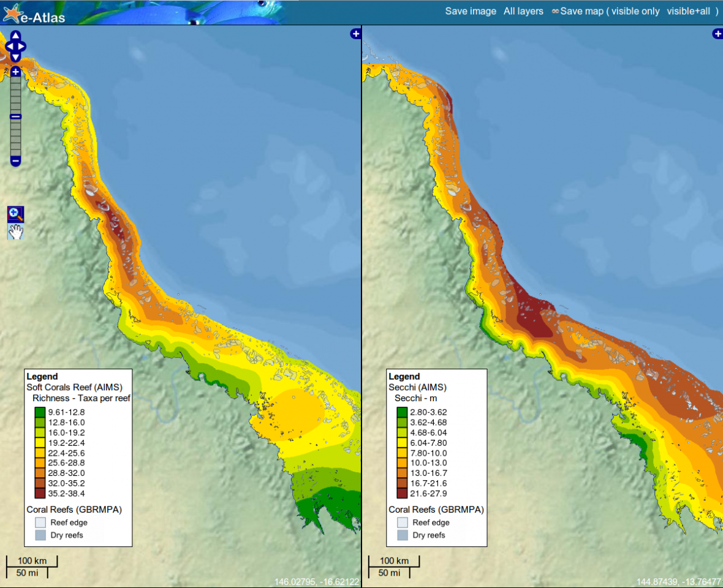The image size is (723, 588).
Task: Click the 13.0-16.7 Secchi swatch
Action: coord(402,473)
